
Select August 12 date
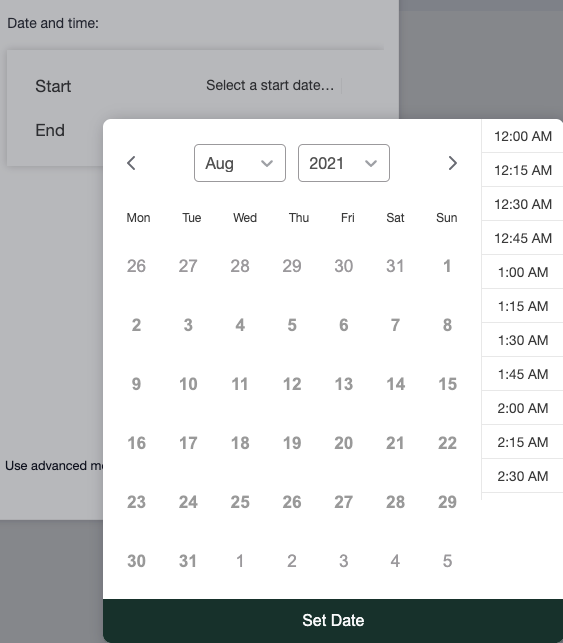(x=292, y=384)
